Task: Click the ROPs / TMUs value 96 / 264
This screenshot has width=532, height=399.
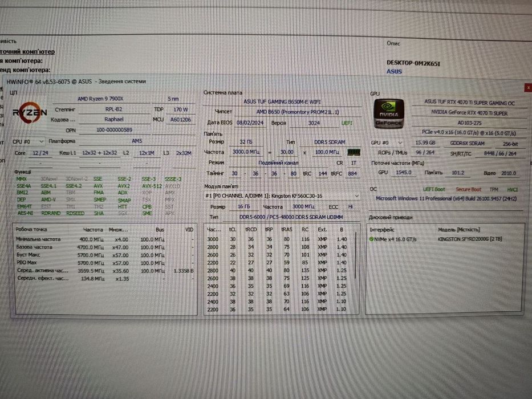Action: point(425,153)
